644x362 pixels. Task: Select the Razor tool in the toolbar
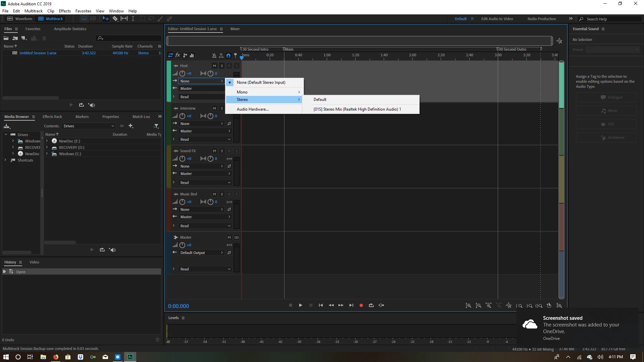coord(115,19)
